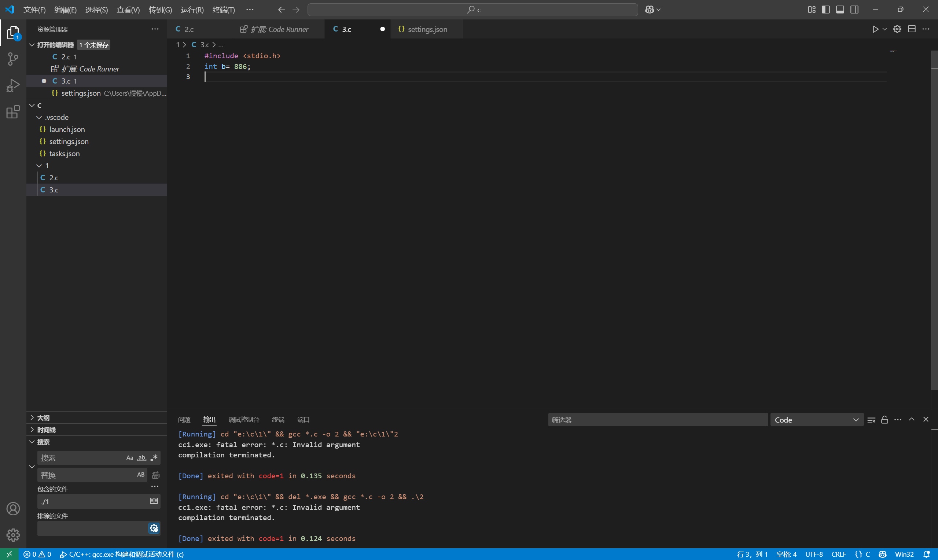This screenshot has height=560, width=938.
Task: Open the 运行(R) menu
Action: [x=192, y=10]
